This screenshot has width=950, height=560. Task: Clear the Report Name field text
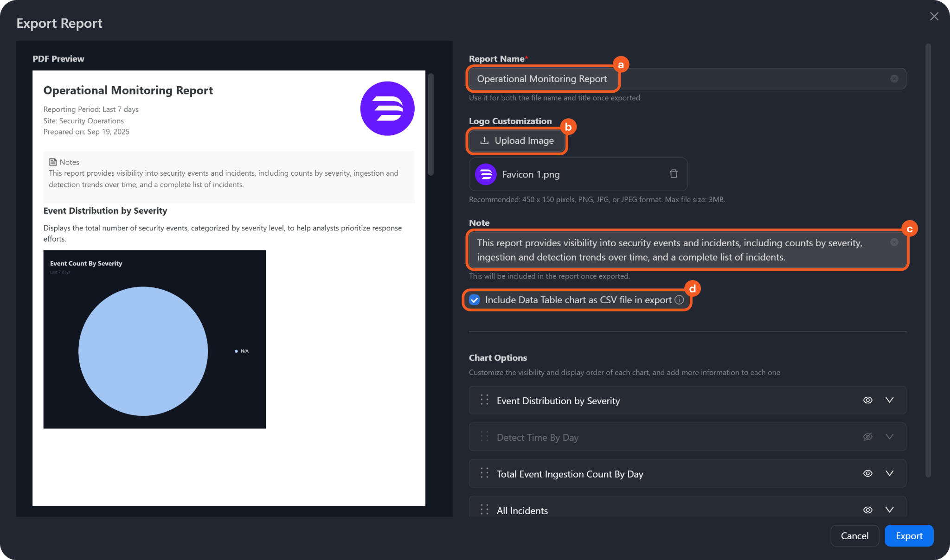pos(894,79)
